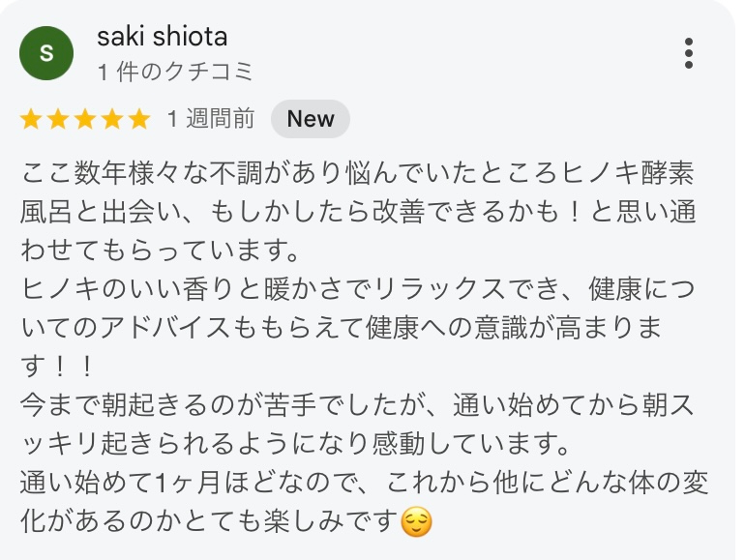The image size is (745, 560).
Task: Open saki shiota's reviewer profile
Action: (x=162, y=37)
